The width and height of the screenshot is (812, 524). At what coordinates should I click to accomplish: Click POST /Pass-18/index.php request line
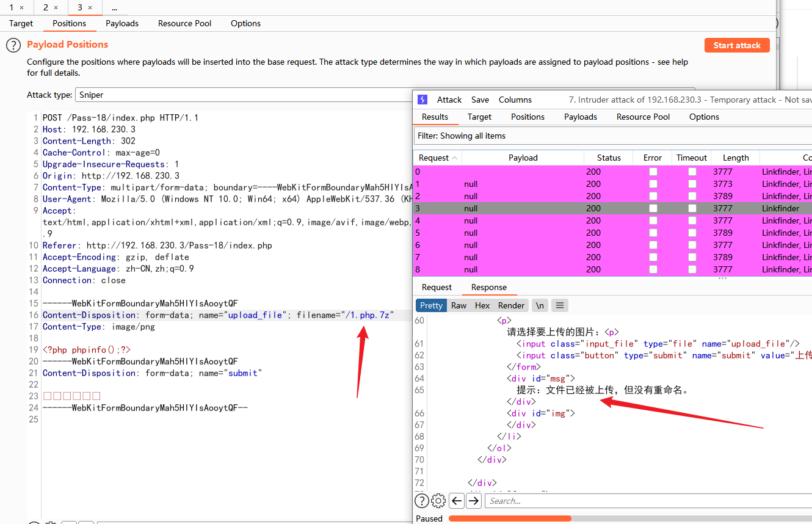(x=120, y=118)
